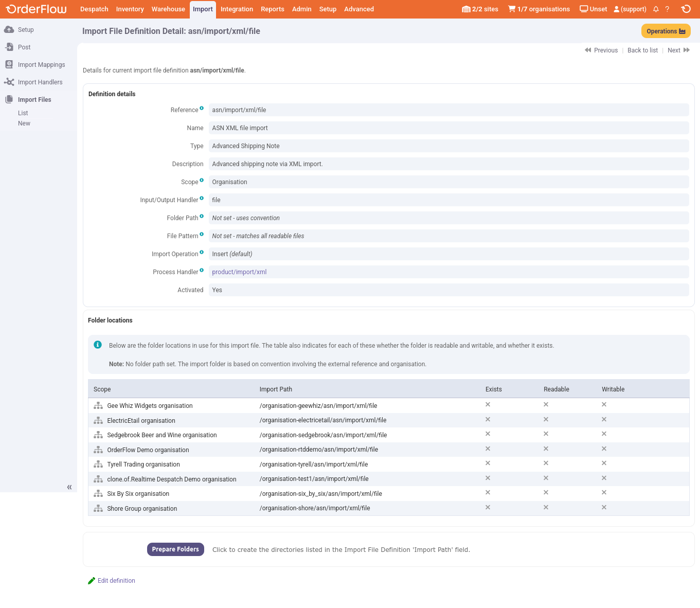This screenshot has width=700, height=608.
Task: Go to Next import file definition
Action: (678, 50)
